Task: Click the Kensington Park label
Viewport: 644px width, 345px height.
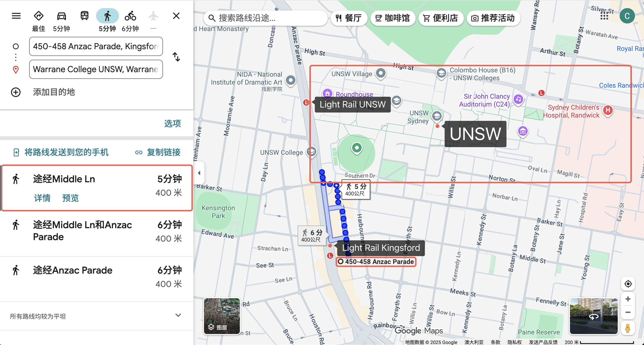Action: click(218, 212)
